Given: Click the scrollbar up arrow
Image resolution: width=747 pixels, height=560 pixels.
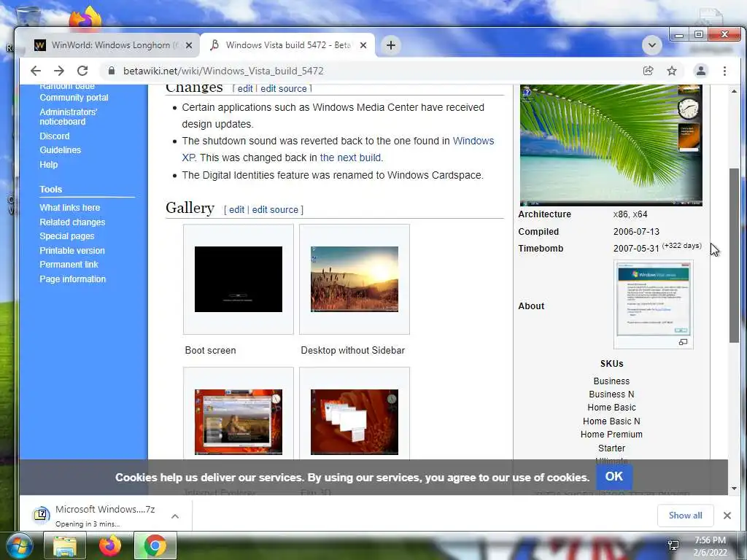Looking at the screenshot, I should 734,91.
